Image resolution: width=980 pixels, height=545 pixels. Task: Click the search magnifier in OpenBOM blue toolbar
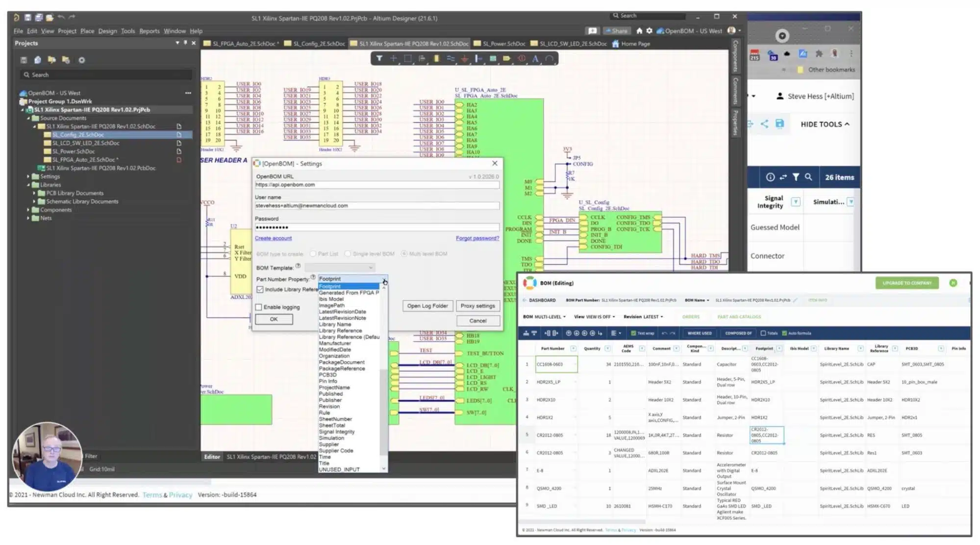point(808,177)
